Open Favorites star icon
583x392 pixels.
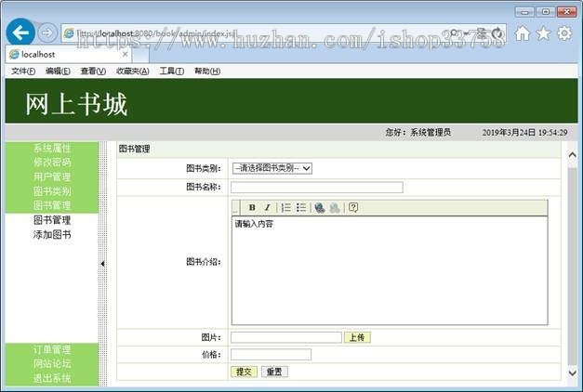(543, 33)
